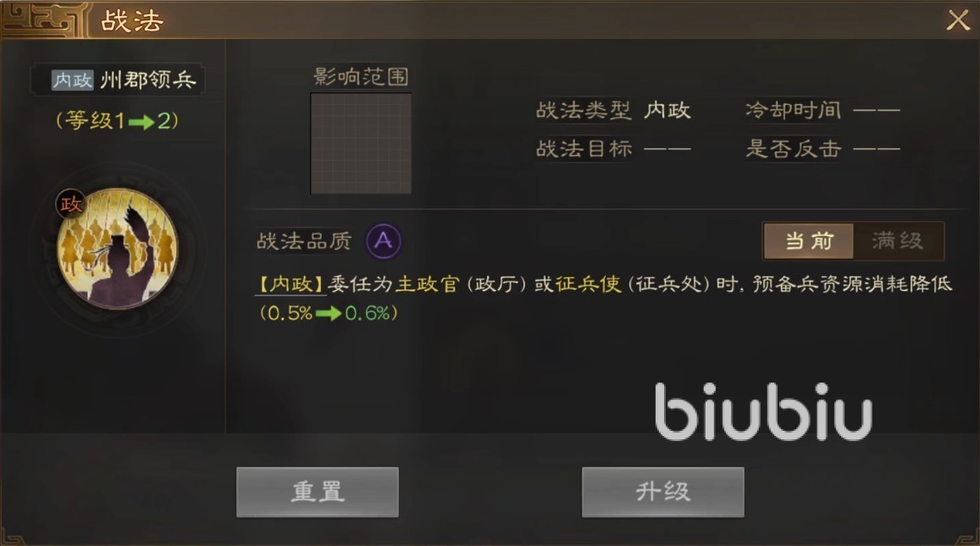Click the 影响范围 grid preview
The width and height of the screenshot is (980, 546).
click(x=361, y=144)
